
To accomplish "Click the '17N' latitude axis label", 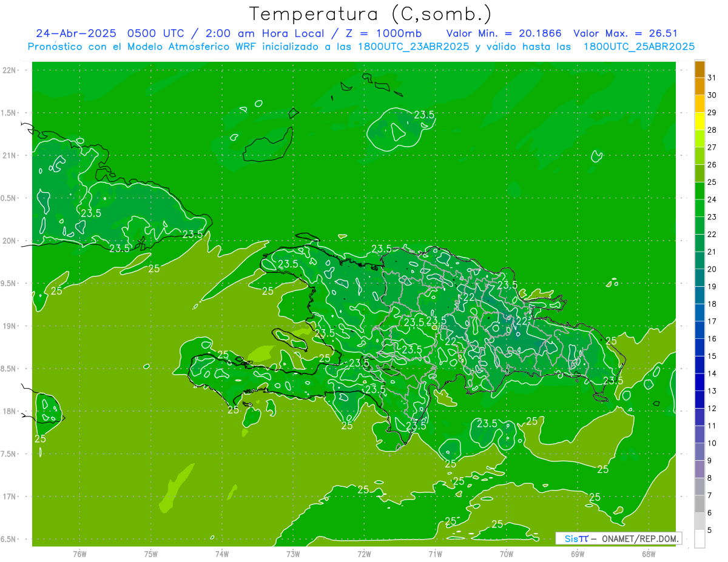I will [x=10, y=497].
